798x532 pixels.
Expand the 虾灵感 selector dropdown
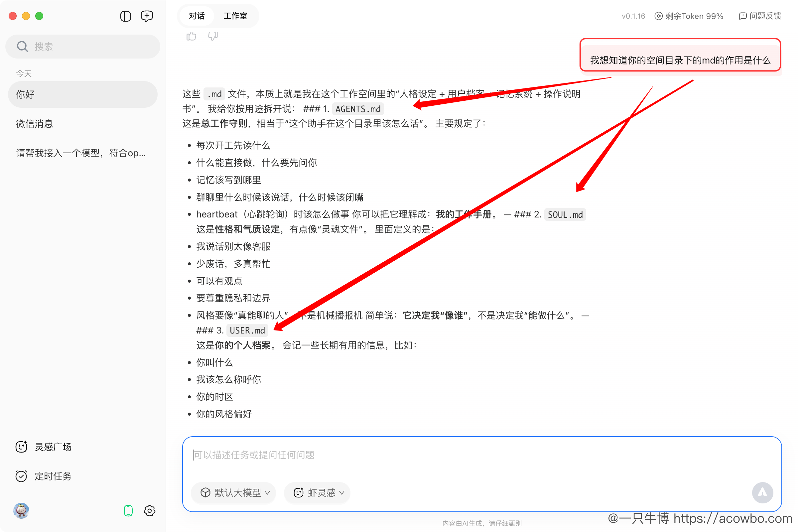click(342, 493)
